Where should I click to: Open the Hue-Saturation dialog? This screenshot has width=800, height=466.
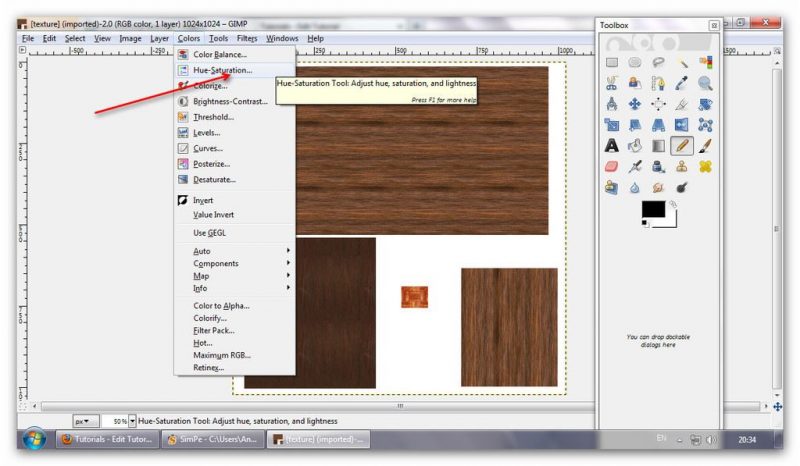point(235,70)
